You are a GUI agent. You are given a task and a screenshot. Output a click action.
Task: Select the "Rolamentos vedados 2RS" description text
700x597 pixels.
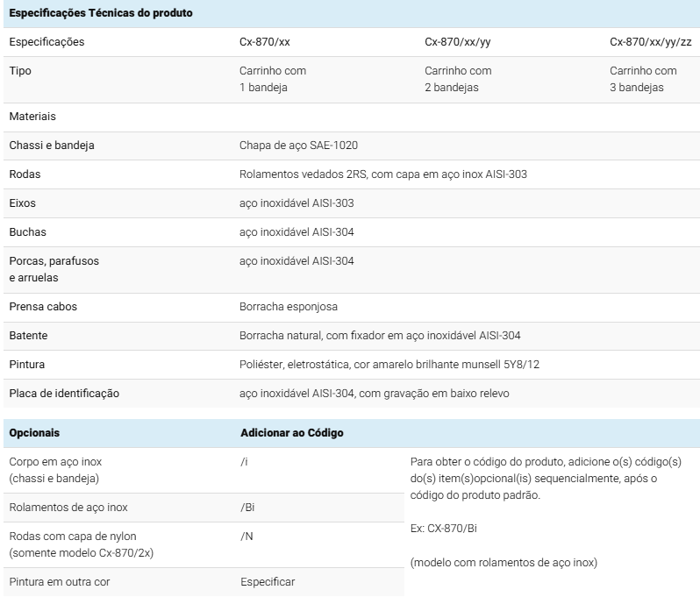(x=382, y=174)
